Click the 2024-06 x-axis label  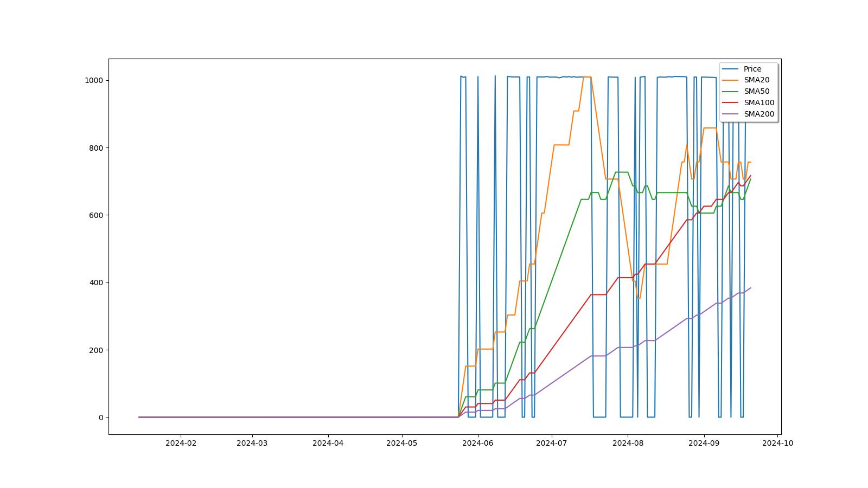tap(478, 443)
